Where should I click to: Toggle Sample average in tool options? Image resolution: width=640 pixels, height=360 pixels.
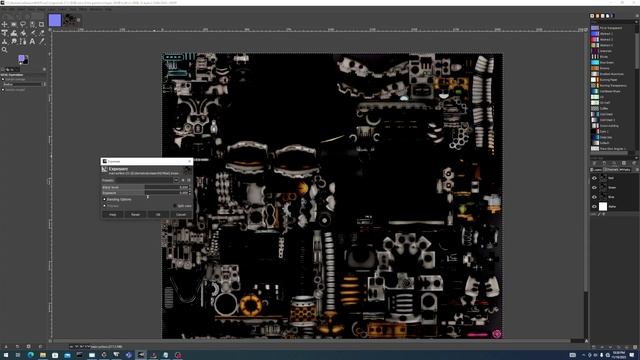pyautogui.click(x=3, y=80)
